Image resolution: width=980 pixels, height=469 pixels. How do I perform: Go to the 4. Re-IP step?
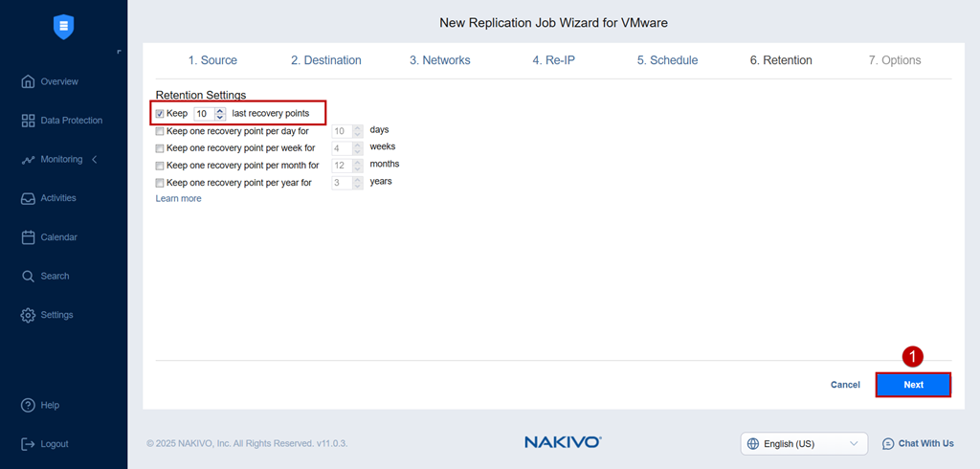pyautogui.click(x=554, y=60)
